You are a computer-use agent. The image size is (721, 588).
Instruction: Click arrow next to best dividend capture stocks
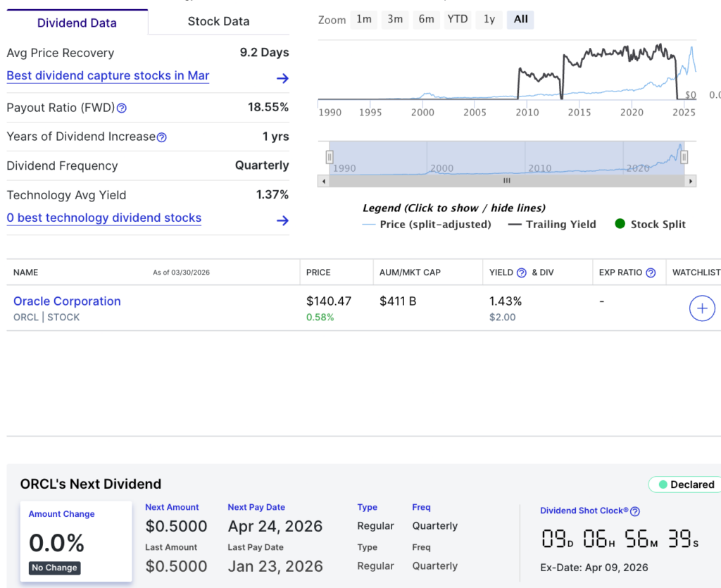tap(282, 78)
